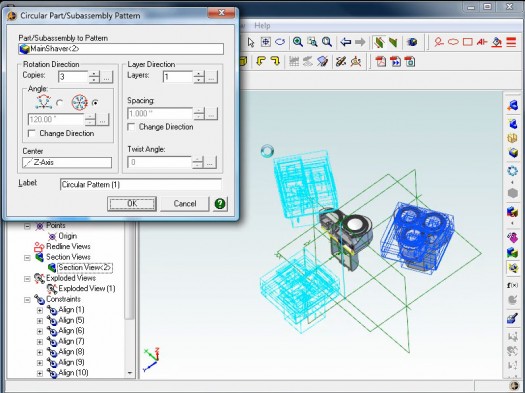Click the insert part icon atop right toolbar

[513, 105]
